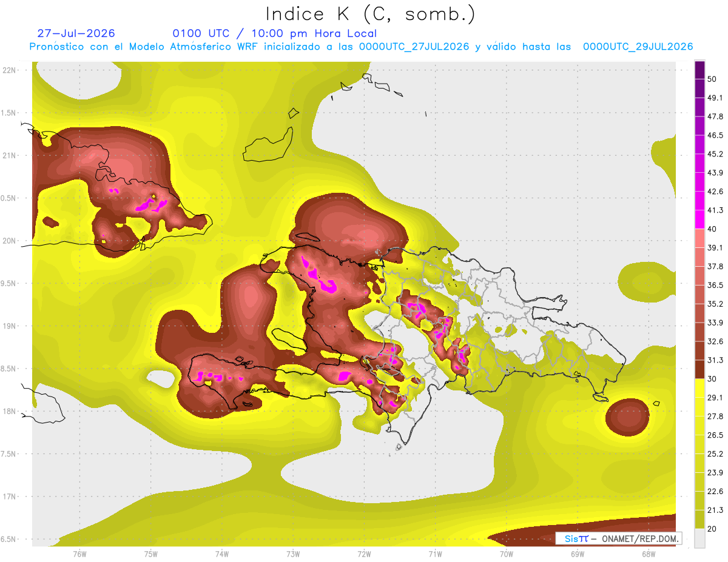Click colorbar value 40
728x562 pixels.
[712, 229]
